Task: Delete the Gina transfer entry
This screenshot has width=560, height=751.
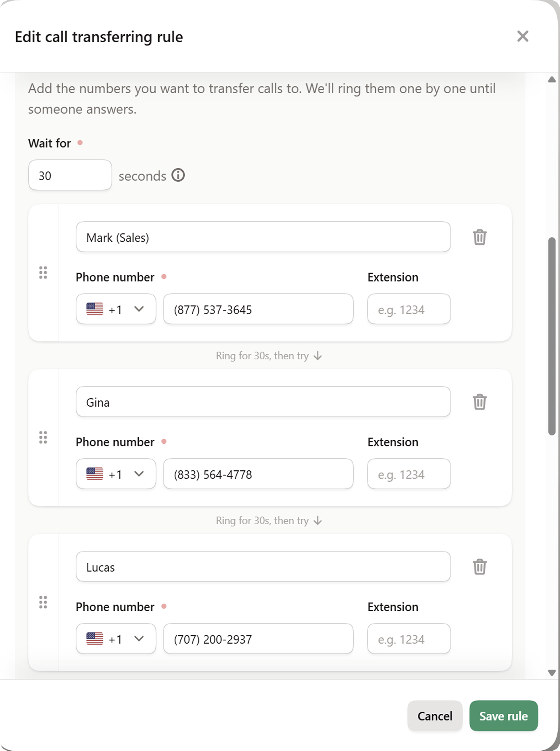Action: pyautogui.click(x=479, y=402)
